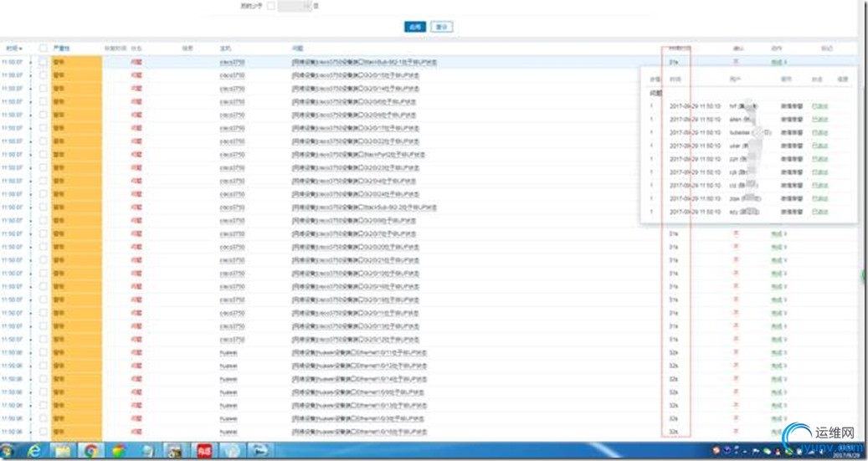
Task: Click 已送达 status for user alan in popup
Action: pyautogui.click(x=819, y=119)
